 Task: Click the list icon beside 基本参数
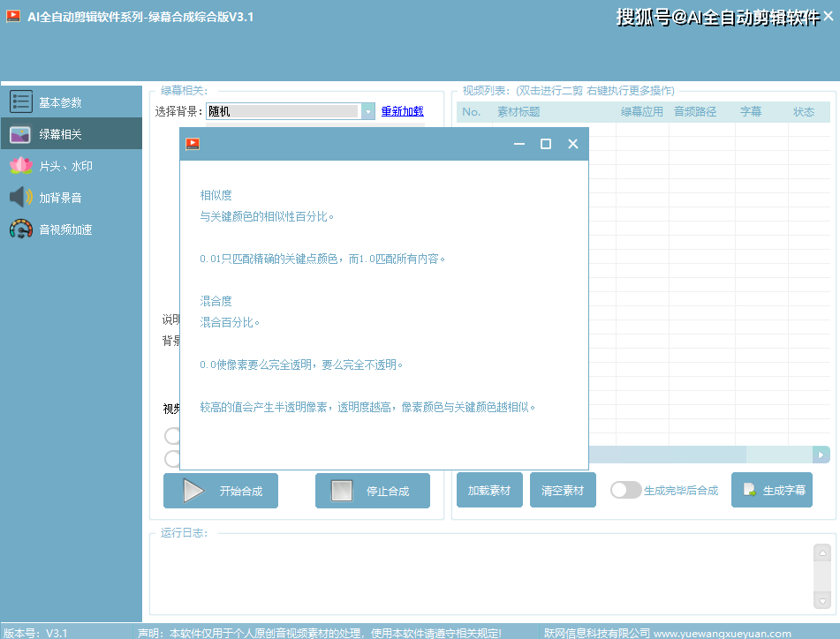(21, 101)
